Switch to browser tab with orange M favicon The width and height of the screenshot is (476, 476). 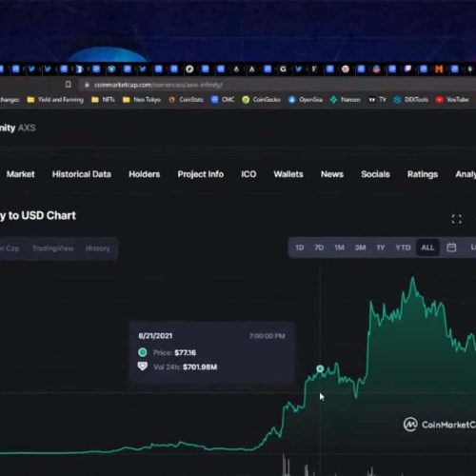click(x=439, y=69)
